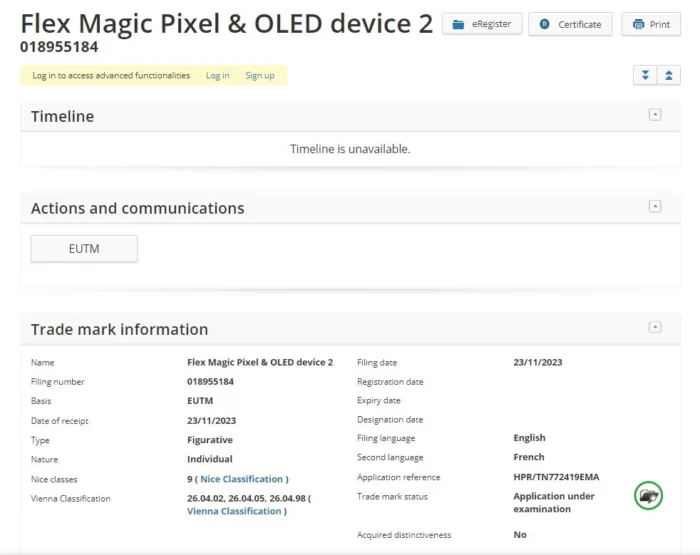This screenshot has height=555, width=700.
Task: Collapse the Timeline section
Action: tap(655, 115)
